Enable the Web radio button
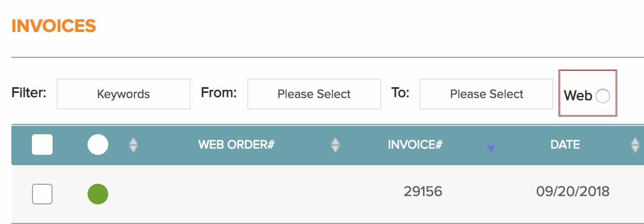 pyautogui.click(x=602, y=95)
